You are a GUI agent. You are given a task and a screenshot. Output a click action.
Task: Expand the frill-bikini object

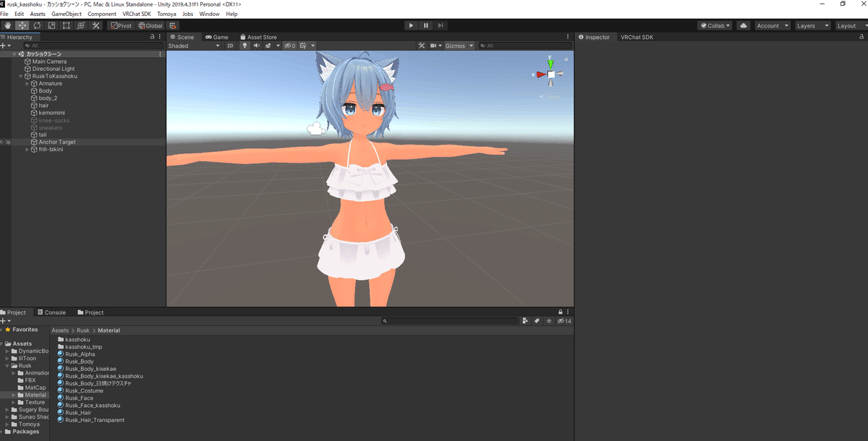pos(27,150)
